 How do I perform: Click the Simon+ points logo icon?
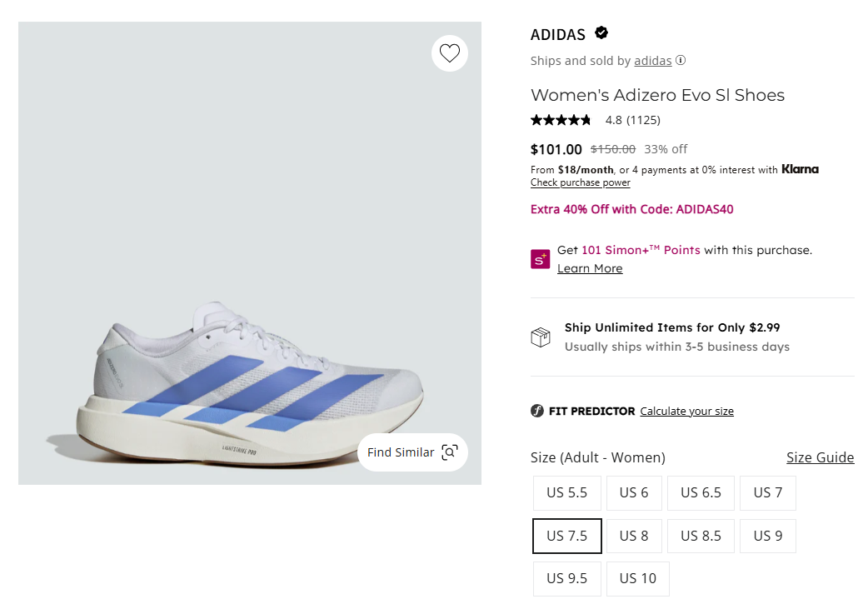541,259
